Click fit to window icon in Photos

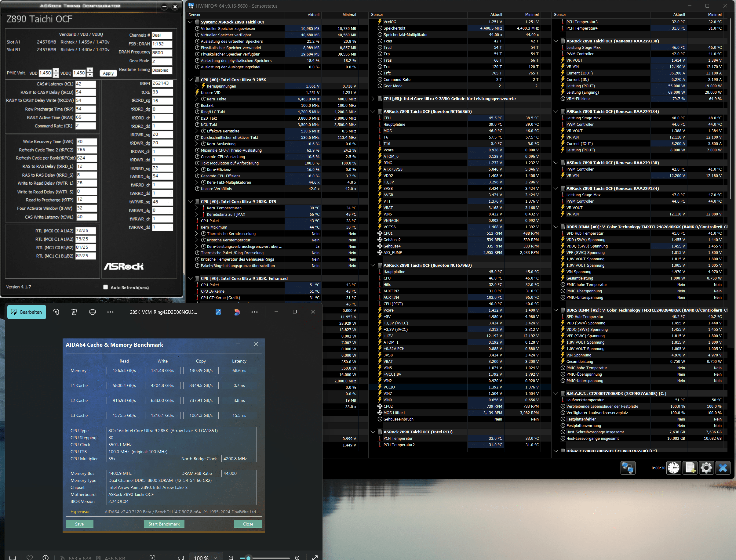[181, 557]
